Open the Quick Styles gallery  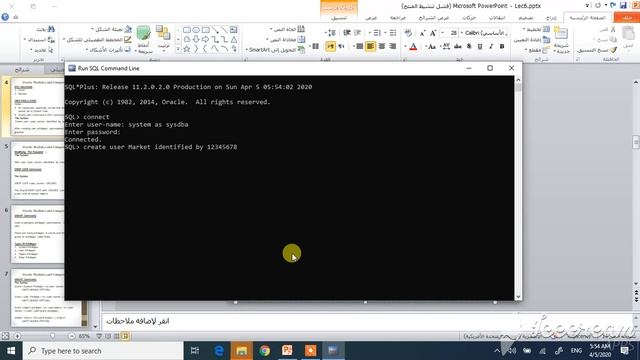pos(144,39)
